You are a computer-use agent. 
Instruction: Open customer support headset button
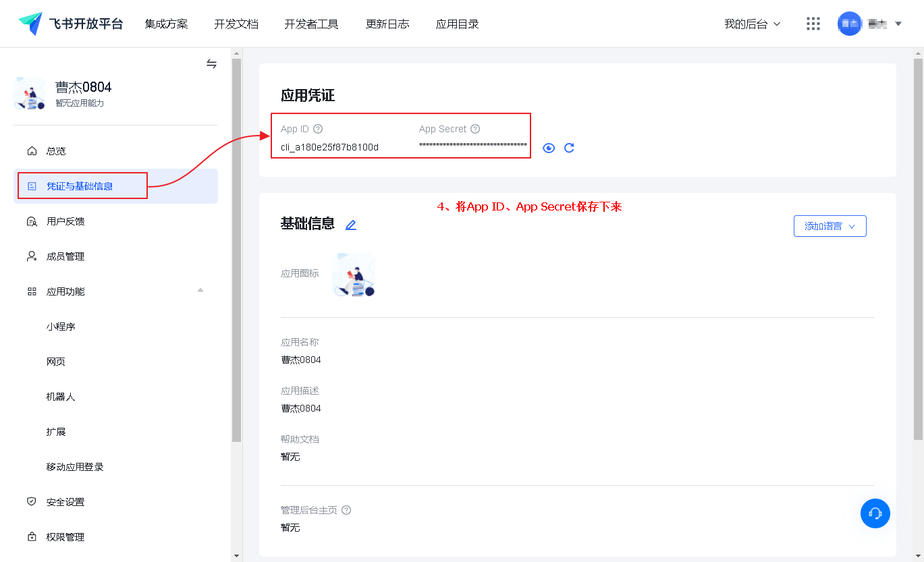[875, 513]
